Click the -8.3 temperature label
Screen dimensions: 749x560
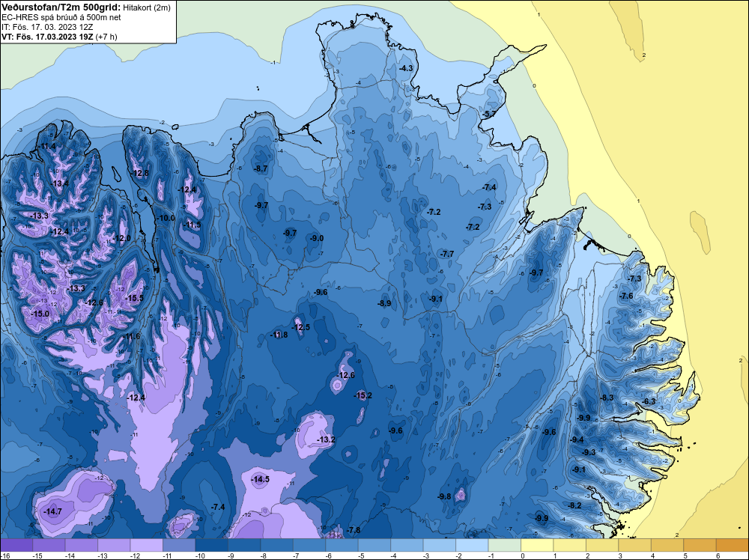pos(607,398)
